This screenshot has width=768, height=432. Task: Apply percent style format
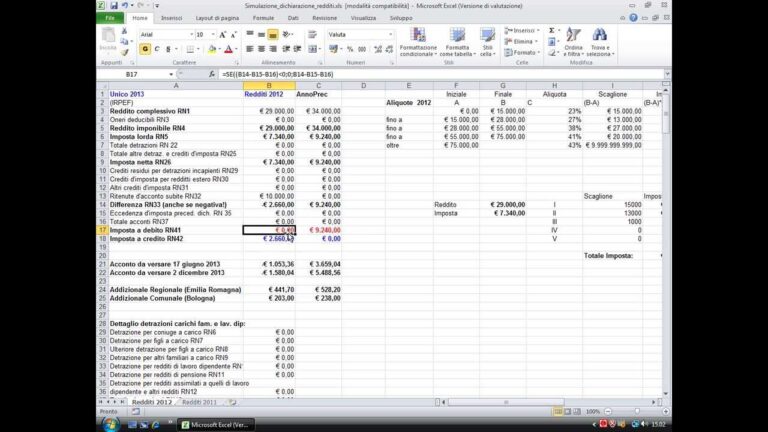click(x=350, y=49)
